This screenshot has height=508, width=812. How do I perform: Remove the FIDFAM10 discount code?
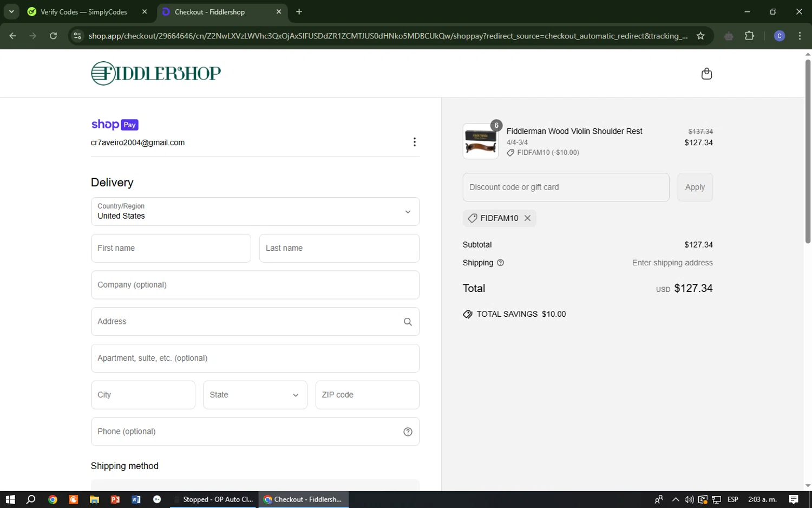point(527,218)
